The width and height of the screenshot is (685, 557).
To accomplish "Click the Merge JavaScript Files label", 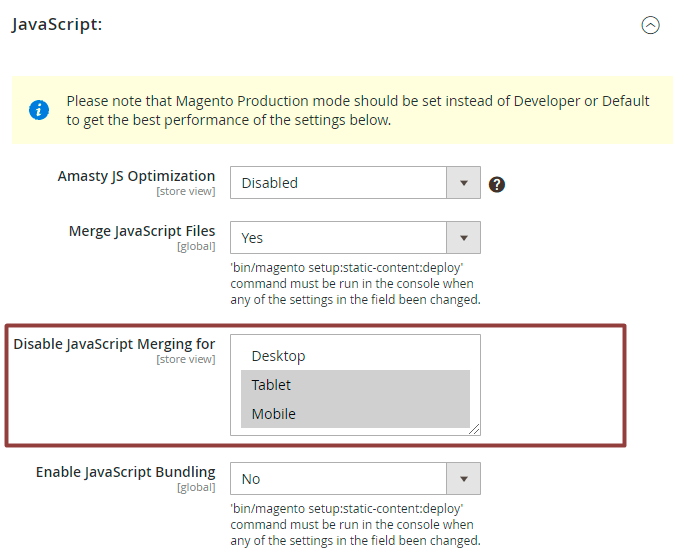I will [x=142, y=231].
